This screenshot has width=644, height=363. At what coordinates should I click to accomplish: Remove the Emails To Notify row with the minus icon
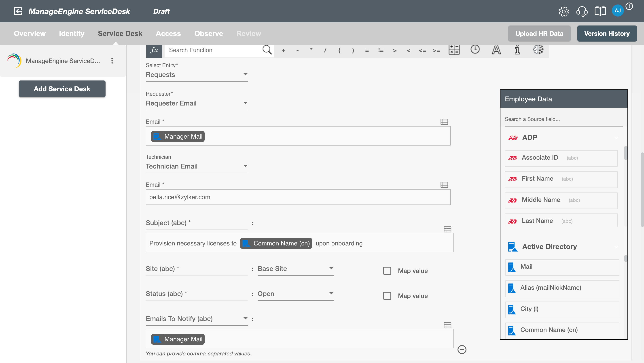tap(462, 349)
